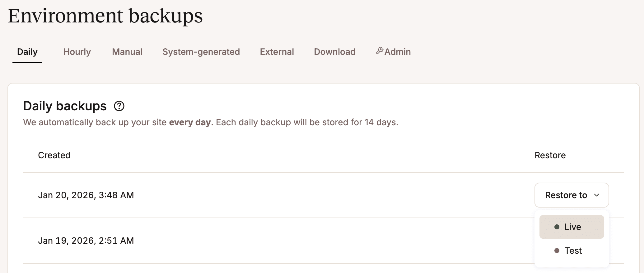Click the Daily backups help icon

pos(119,106)
